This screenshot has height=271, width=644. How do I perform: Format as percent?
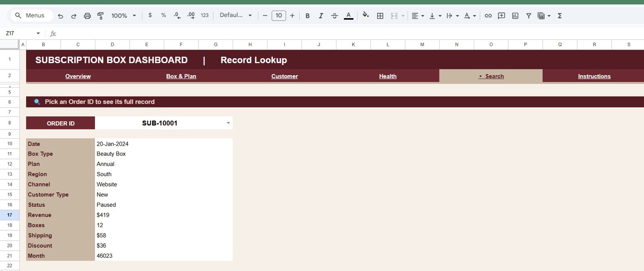[x=163, y=15]
